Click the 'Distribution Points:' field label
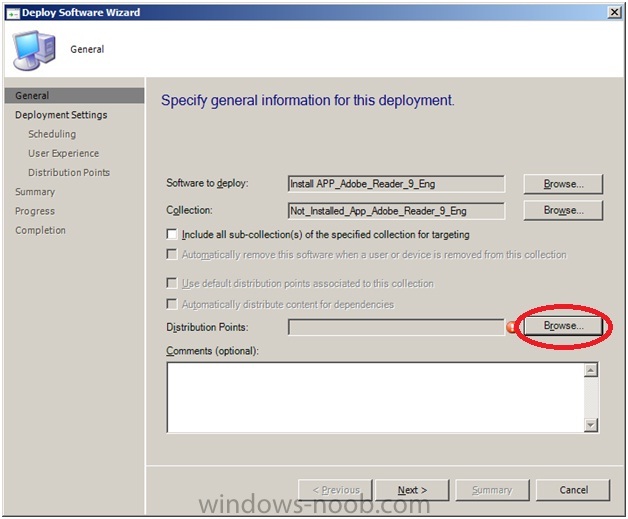The height and width of the screenshot is (519, 628). (207, 327)
